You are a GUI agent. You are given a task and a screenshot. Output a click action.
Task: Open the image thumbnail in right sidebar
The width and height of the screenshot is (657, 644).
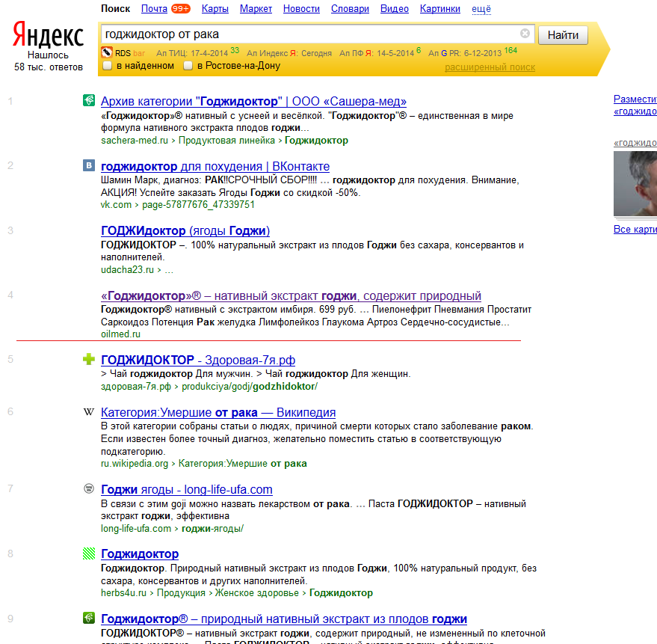click(635, 184)
